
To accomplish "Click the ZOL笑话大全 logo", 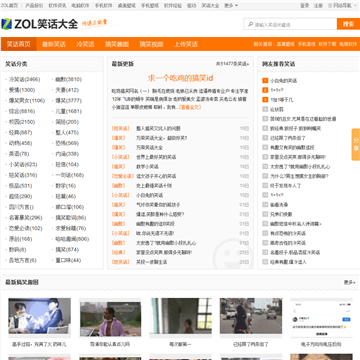I will (39, 24).
